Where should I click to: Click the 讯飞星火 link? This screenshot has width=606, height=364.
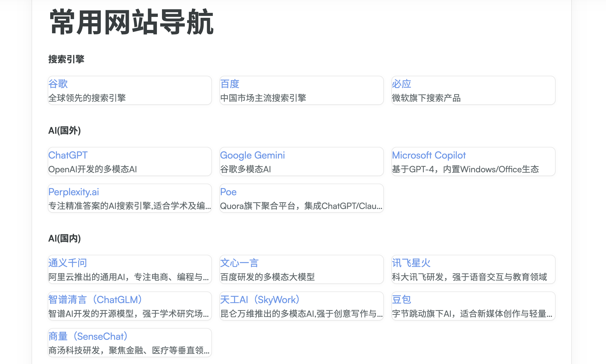click(x=411, y=263)
